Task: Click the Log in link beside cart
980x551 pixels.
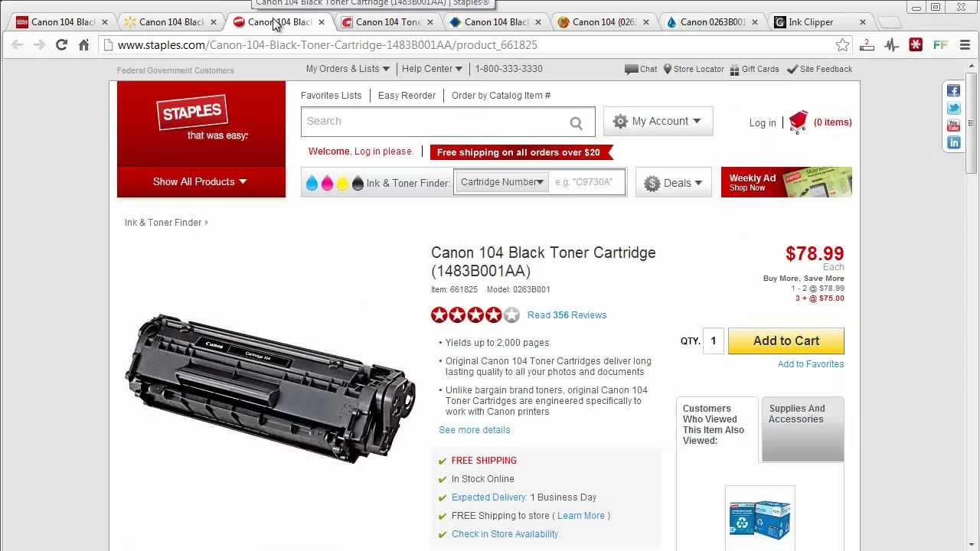Action: [763, 122]
